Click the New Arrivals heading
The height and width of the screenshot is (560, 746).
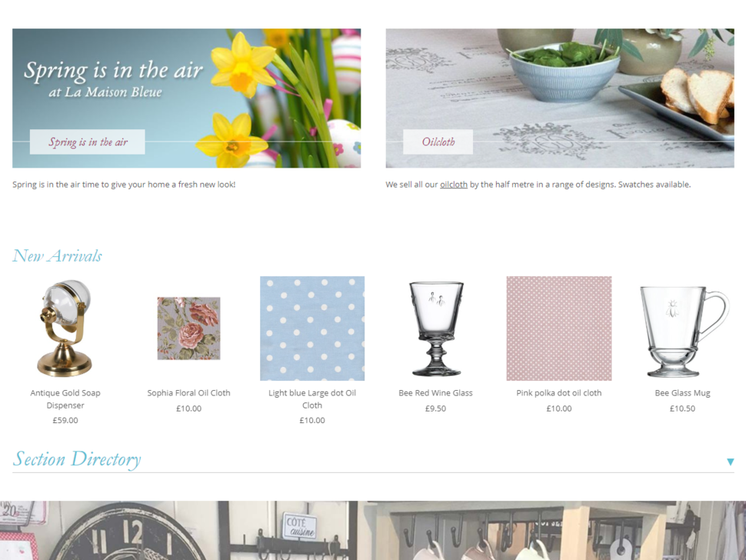pos(57,256)
